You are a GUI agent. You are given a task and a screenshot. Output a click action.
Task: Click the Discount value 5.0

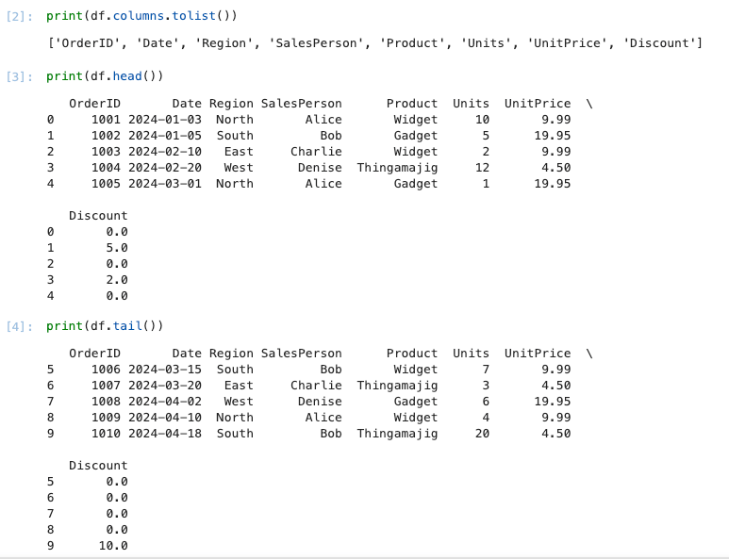click(x=116, y=248)
